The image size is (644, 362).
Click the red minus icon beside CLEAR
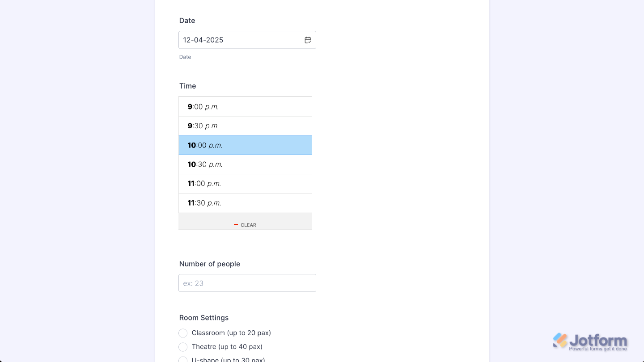(236, 225)
